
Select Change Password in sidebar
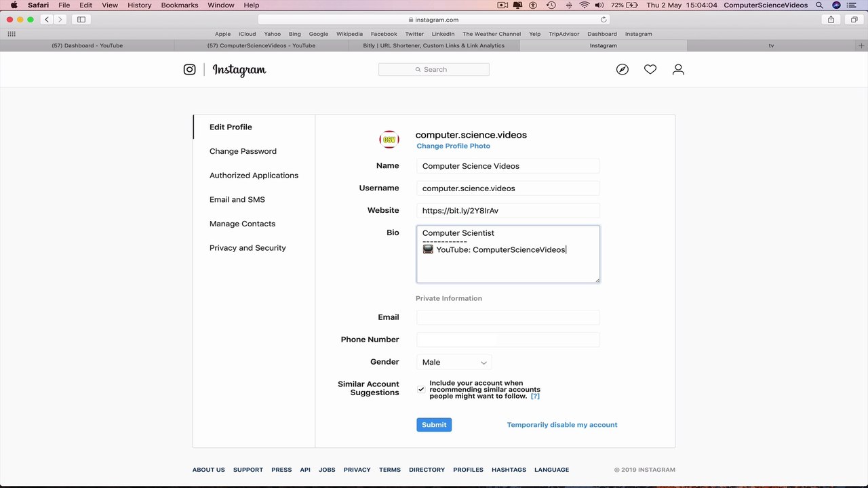coord(243,151)
